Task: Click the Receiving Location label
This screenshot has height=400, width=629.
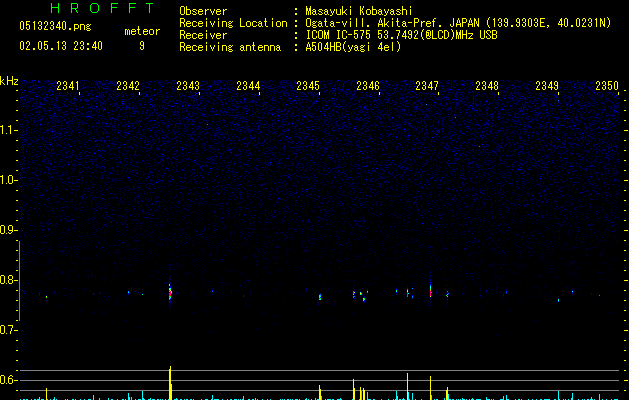Action: click(233, 23)
